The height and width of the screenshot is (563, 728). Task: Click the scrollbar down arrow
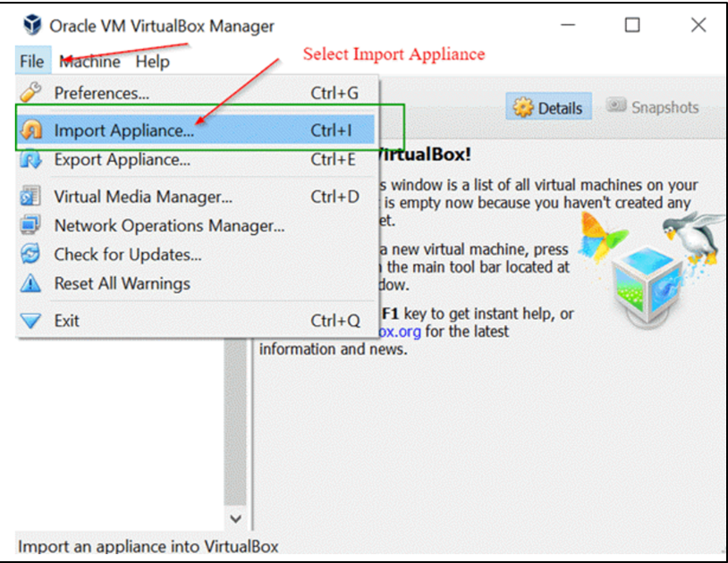tap(235, 518)
